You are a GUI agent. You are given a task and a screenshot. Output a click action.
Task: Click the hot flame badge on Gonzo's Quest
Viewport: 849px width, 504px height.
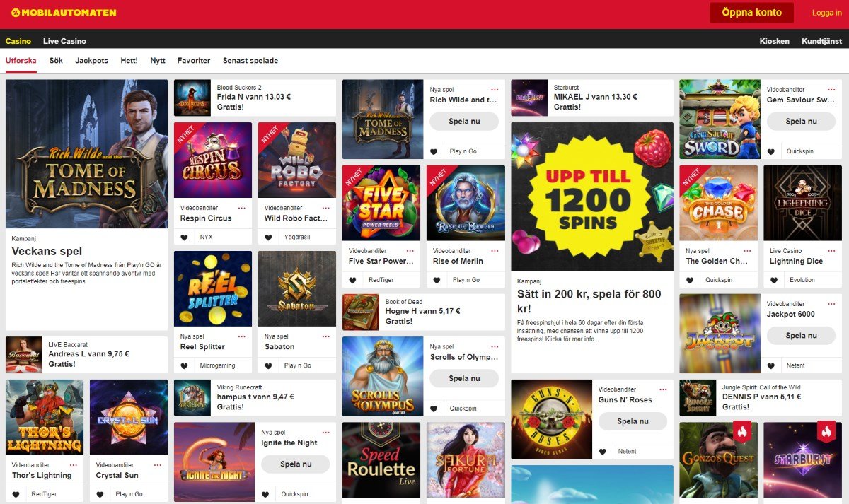tap(742, 432)
